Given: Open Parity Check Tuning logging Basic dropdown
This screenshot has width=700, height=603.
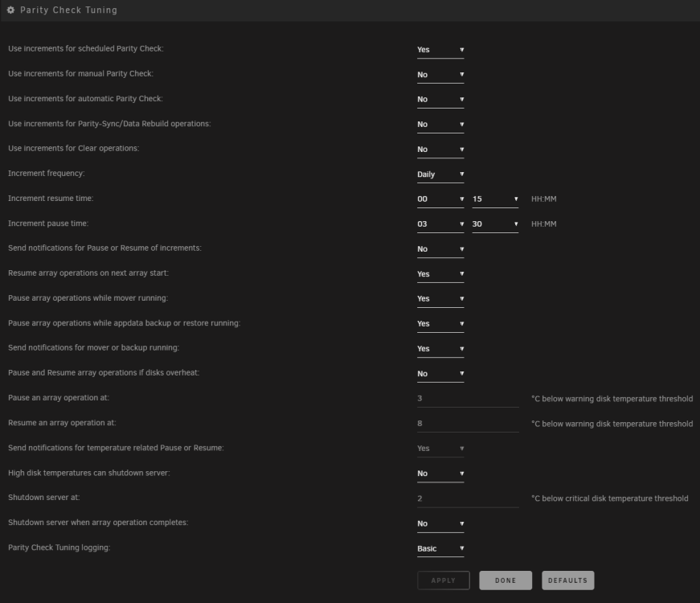Looking at the screenshot, I should tap(440, 548).
